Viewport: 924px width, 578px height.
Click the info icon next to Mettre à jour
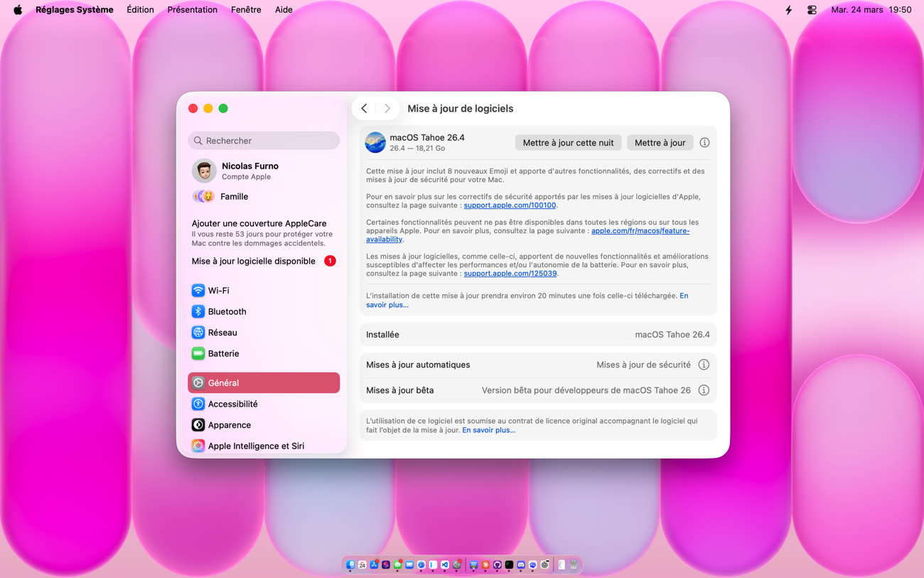[x=704, y=143]
